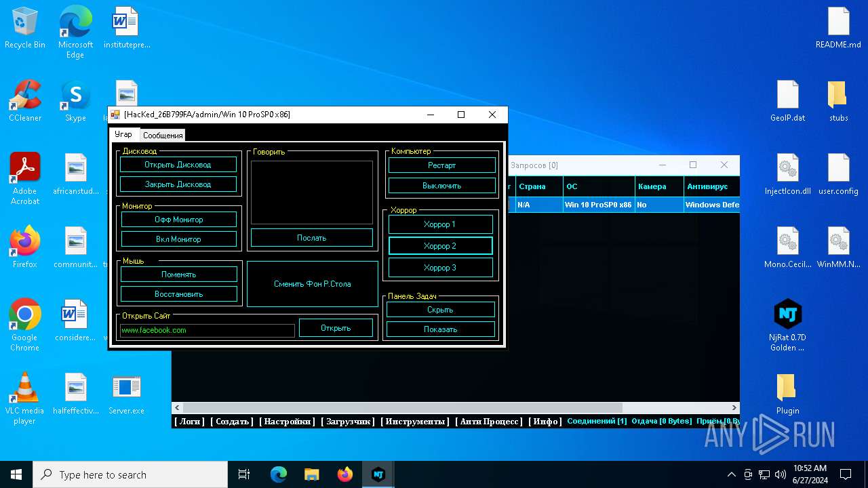This screenshot has height=488, width=868.
Task: Select the Mono.Cecil desktop file icon
Action: [x=788, y=247]
